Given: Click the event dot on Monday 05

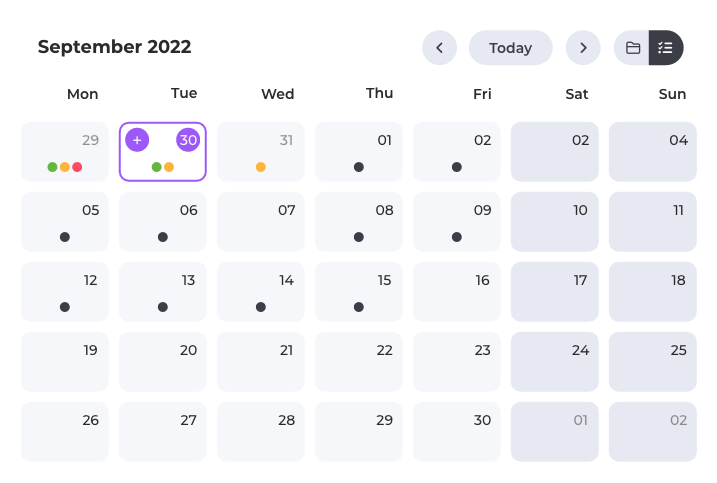Looking at the screenshot, I should (x=65, y=237).
